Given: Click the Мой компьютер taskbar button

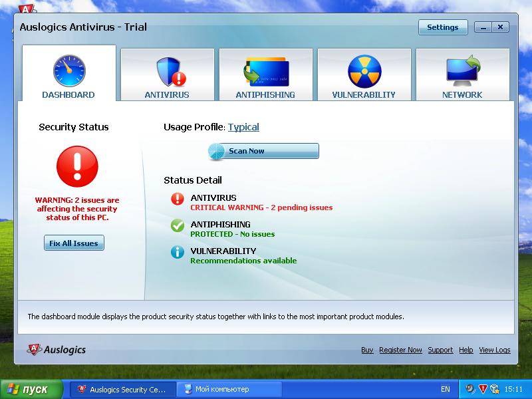Looking at the screenshot, I should [229, 389].
